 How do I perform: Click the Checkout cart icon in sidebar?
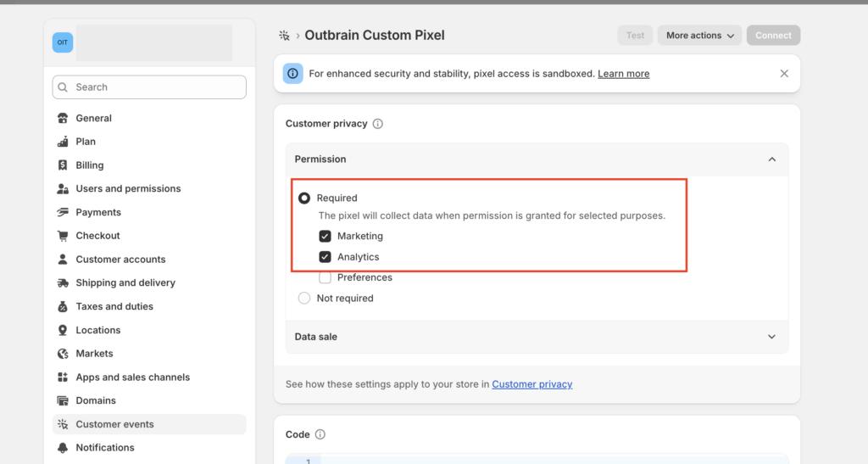click(x=63, y=236)
